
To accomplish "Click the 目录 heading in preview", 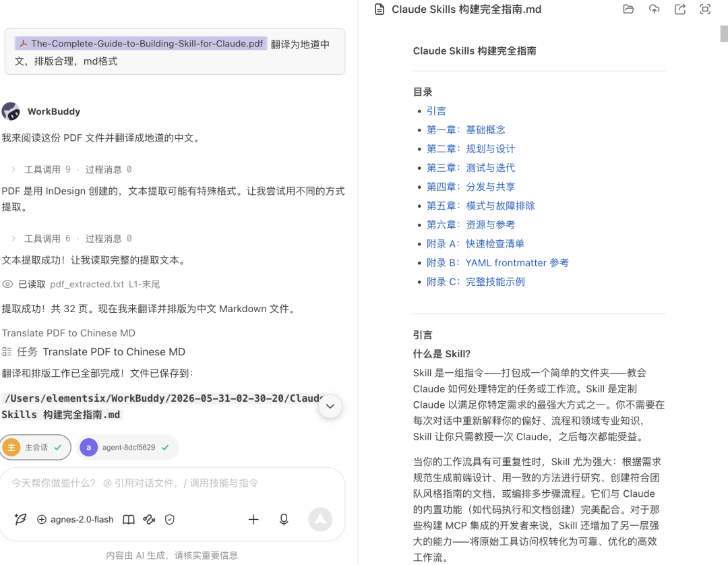I will click(x=423, y=92).
